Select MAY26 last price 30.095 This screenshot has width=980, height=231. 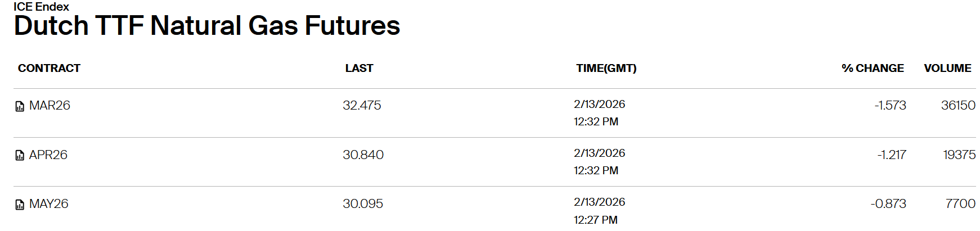coord(363,204)
